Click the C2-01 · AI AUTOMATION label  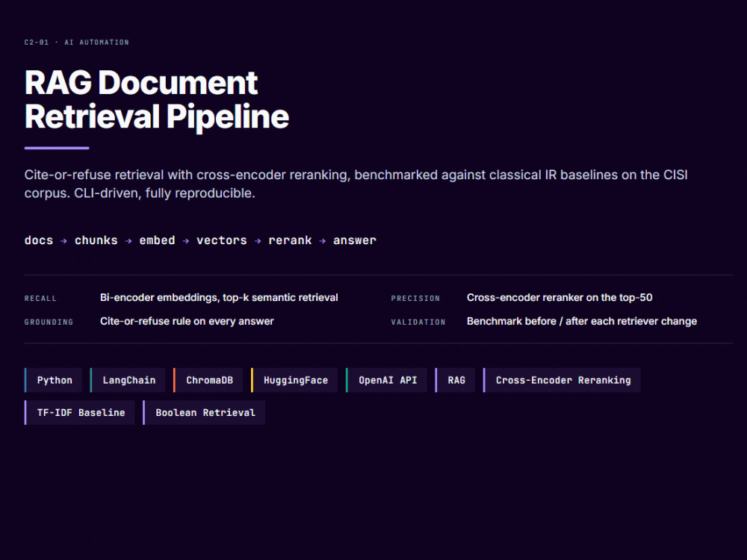click(77, 43)
